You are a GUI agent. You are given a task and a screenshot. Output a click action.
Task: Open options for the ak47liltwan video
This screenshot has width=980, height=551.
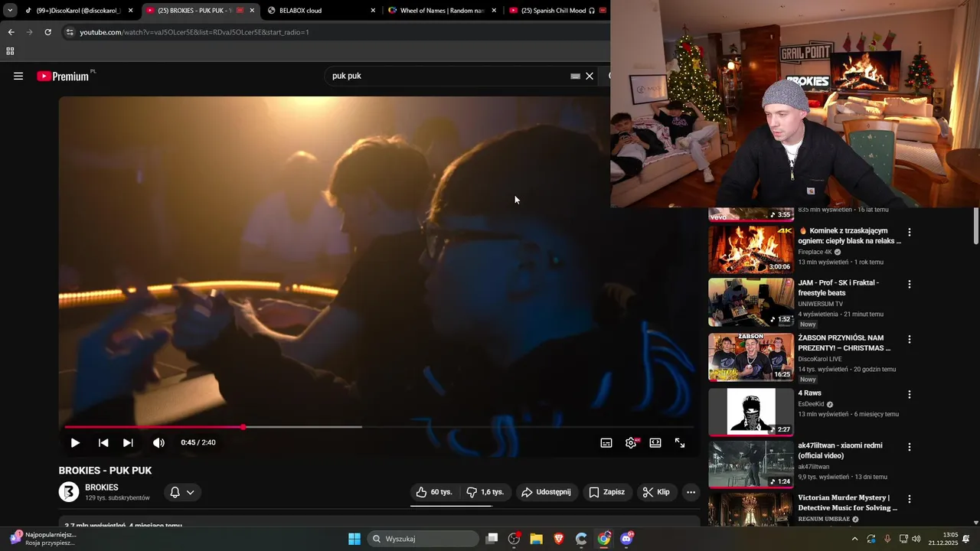coord(910,446)
